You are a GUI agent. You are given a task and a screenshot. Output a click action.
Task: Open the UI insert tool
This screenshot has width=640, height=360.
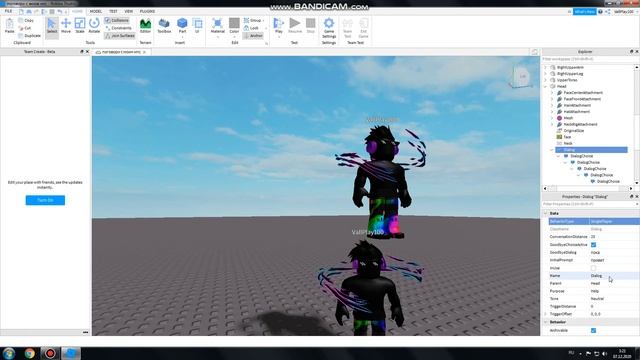(x=197, y=26)
